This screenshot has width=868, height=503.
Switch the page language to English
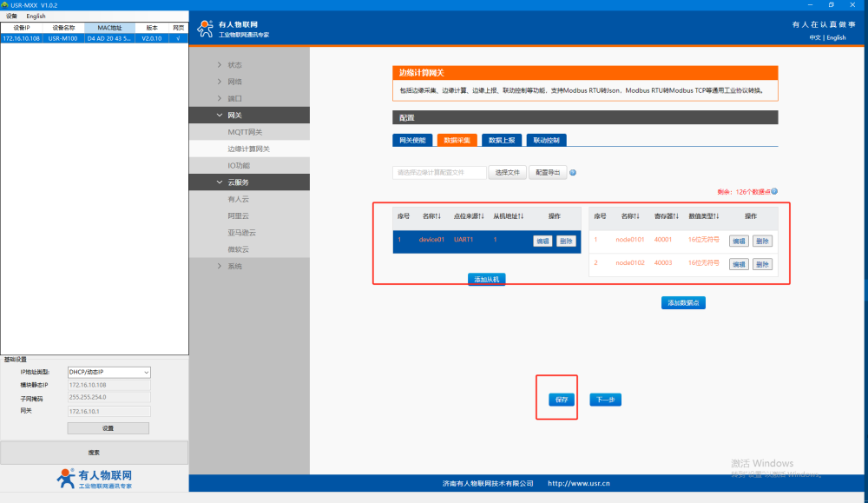pyautogui.click(x=836, y=37)
